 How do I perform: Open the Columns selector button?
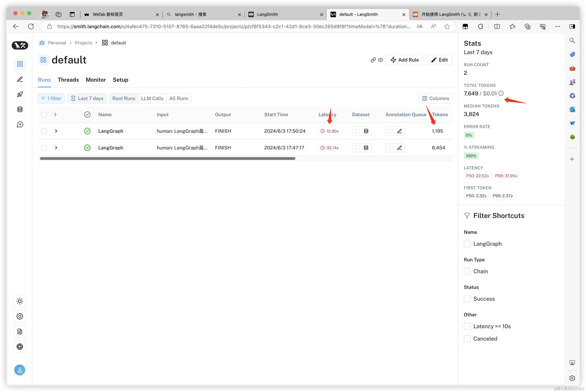(435, 98)
